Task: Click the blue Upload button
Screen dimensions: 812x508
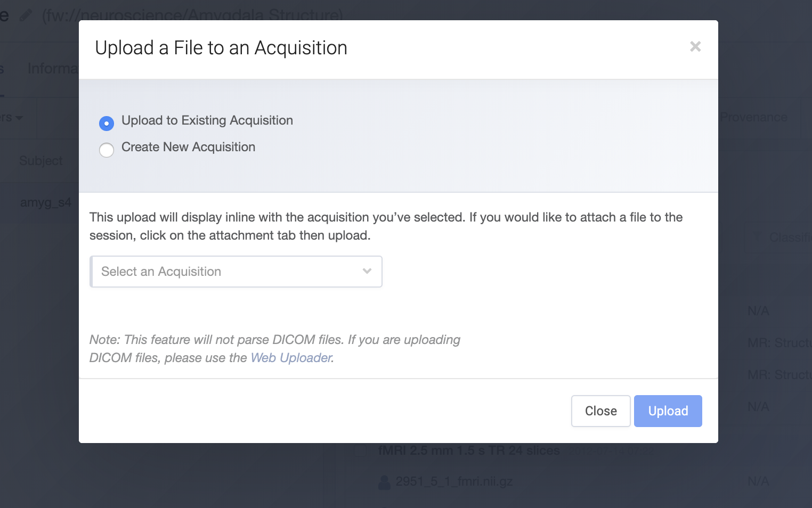Action: 668,411
